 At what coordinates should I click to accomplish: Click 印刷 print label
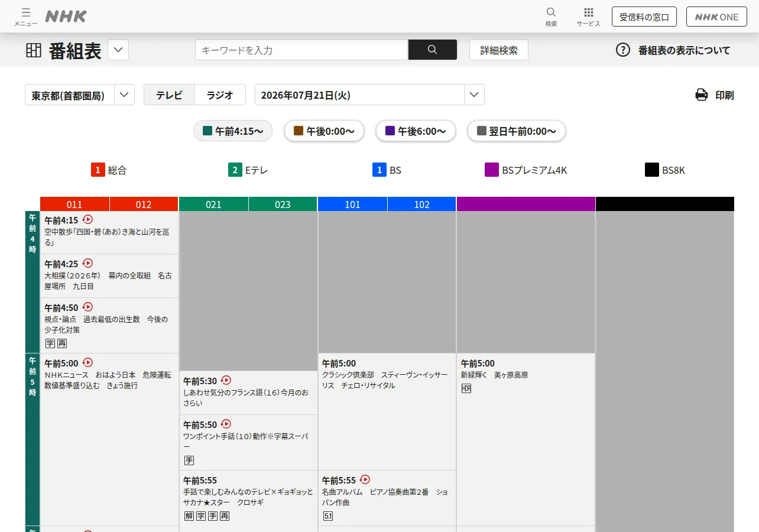click(x=725, y=95)
